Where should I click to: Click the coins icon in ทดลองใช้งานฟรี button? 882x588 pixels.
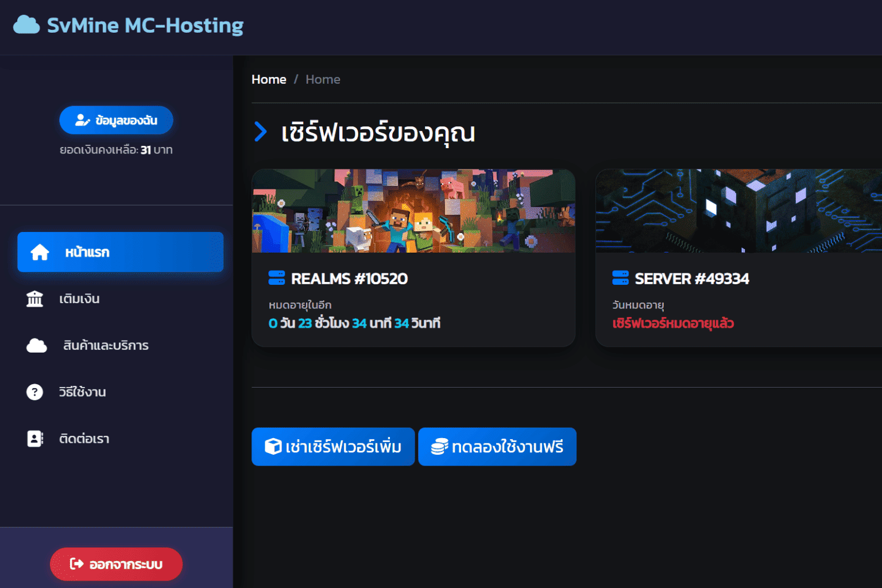tap(440, 446)
